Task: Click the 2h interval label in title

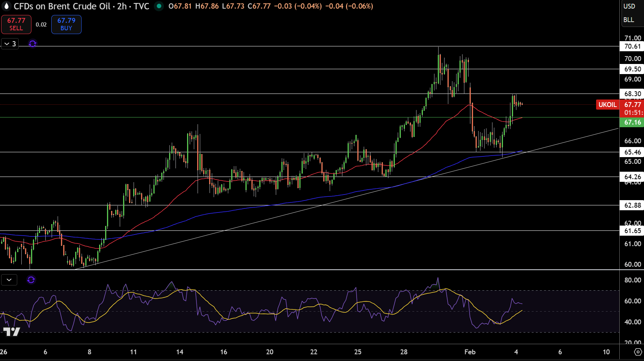Action: tap(122, 6)
